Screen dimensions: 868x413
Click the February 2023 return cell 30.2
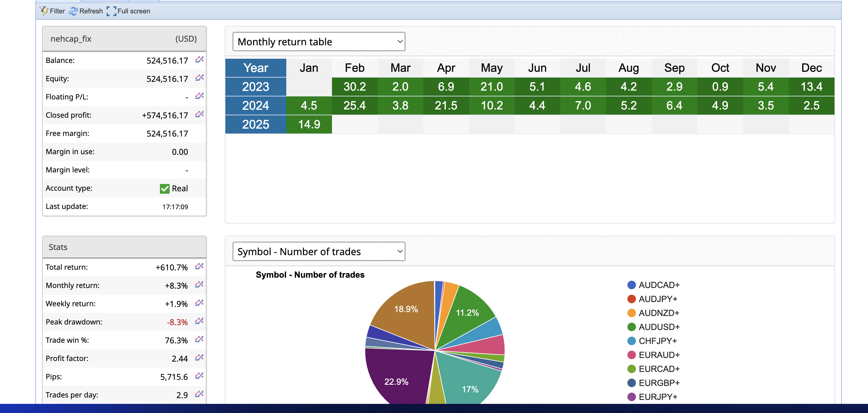(x=355, y=86)
